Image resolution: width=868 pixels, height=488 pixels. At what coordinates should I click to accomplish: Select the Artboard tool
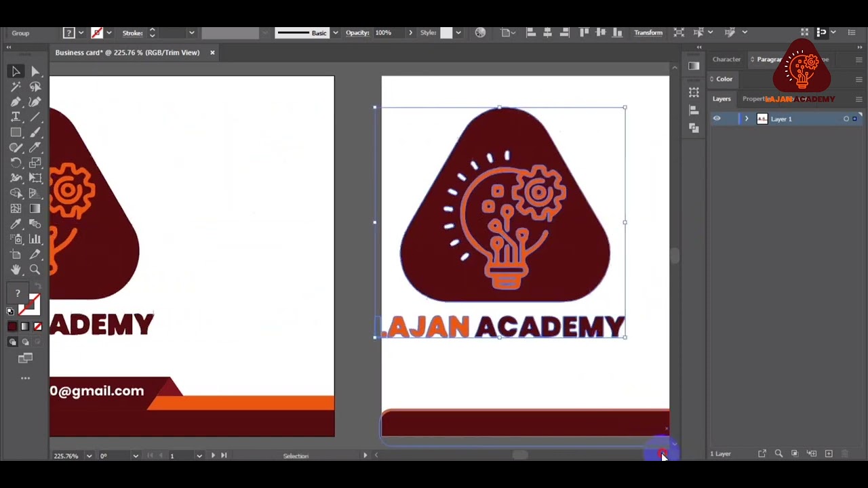click(x=16, y=254)
